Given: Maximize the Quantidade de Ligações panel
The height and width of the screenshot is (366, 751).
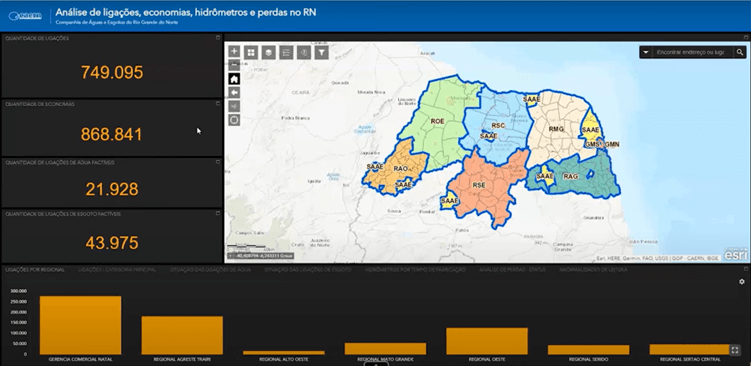Looking at the screenshot, I should (x=218, y=37).
